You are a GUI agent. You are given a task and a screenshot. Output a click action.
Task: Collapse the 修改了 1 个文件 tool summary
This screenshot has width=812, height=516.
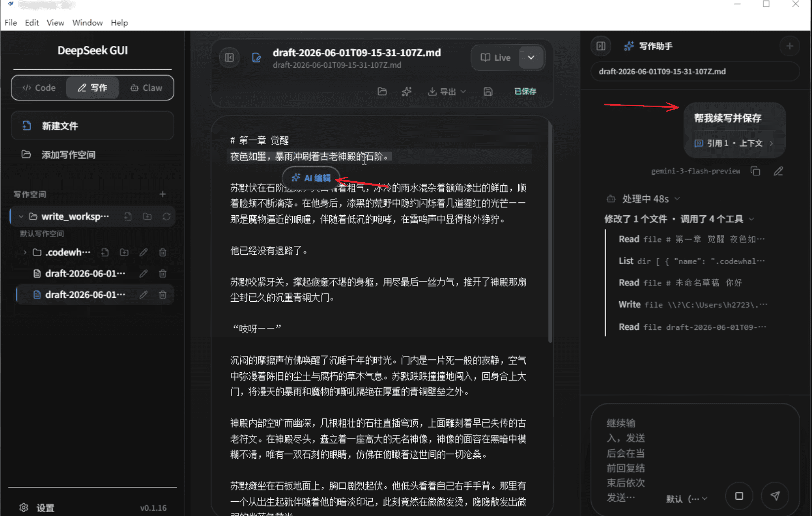(x=679, y=219)
